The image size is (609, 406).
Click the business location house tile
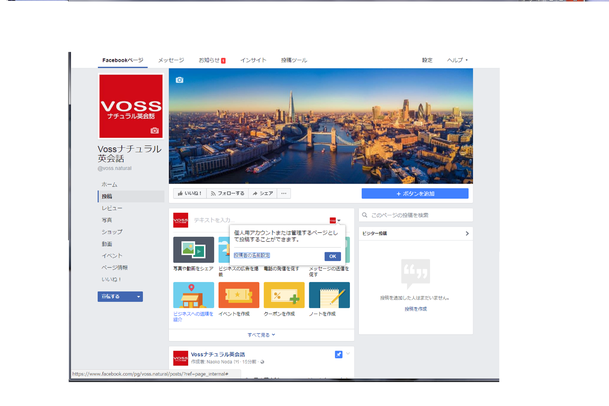(x=193, y=295)
